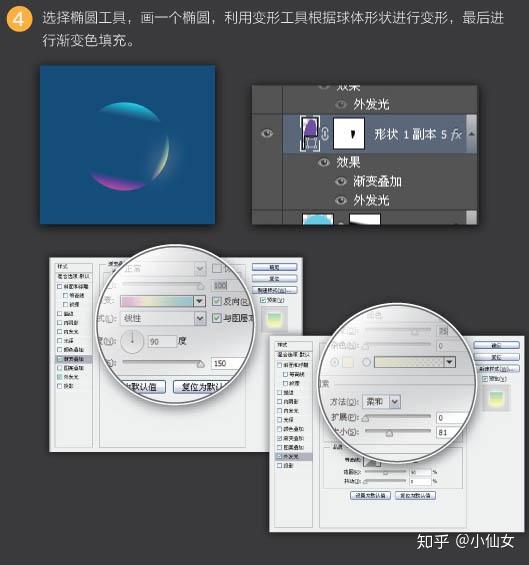Enable 投影 in Gradient Overlay dialog
Screen dimensions: 529x565
click(59, 386)
